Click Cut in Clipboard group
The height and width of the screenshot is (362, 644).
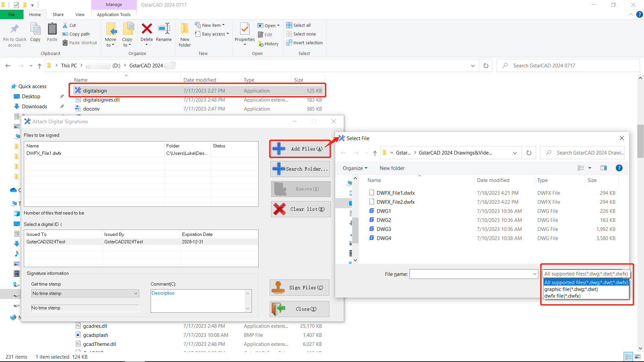click(x=69, y=25)
